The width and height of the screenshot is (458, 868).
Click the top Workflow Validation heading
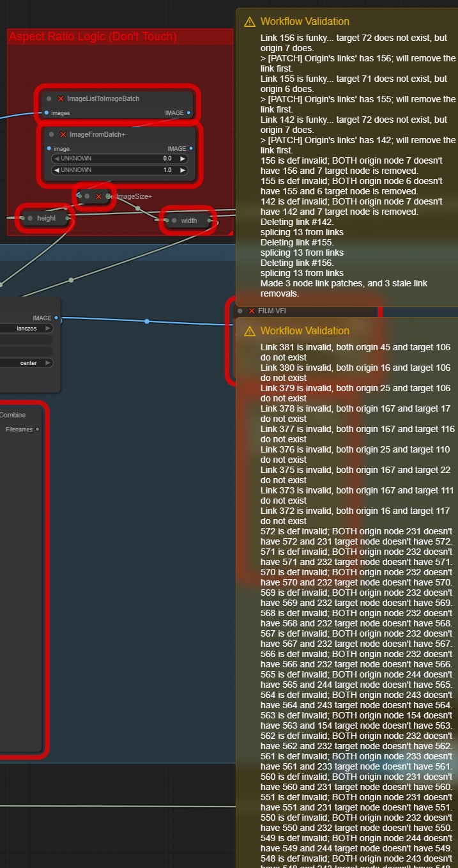[x=305, y=22]
